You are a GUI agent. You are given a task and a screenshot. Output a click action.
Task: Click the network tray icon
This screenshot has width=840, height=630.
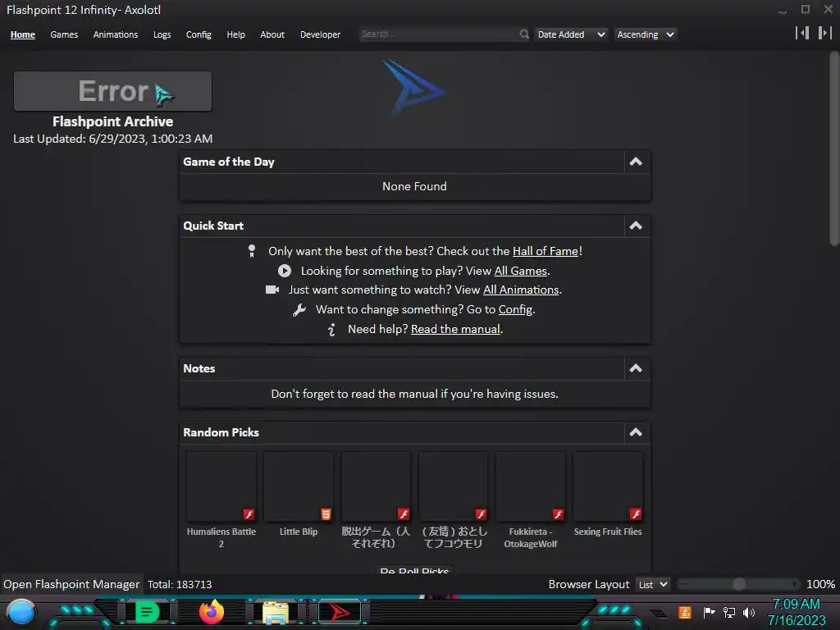tap(729, 612)
